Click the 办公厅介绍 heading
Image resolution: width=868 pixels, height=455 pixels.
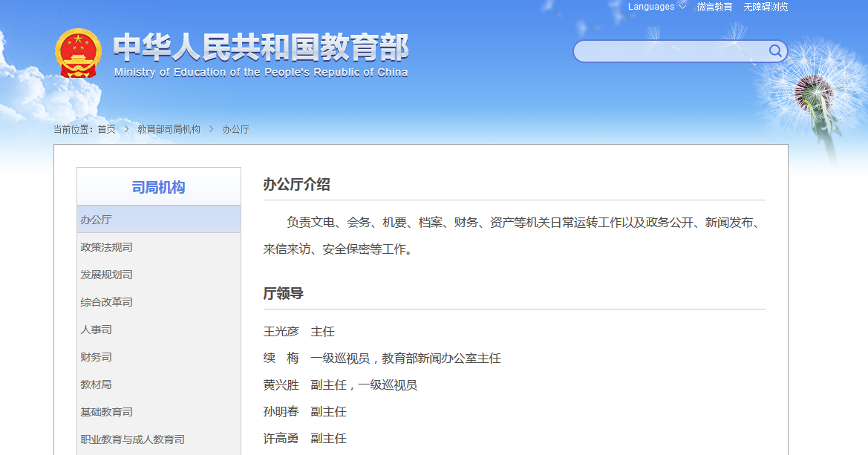point(297,184)
